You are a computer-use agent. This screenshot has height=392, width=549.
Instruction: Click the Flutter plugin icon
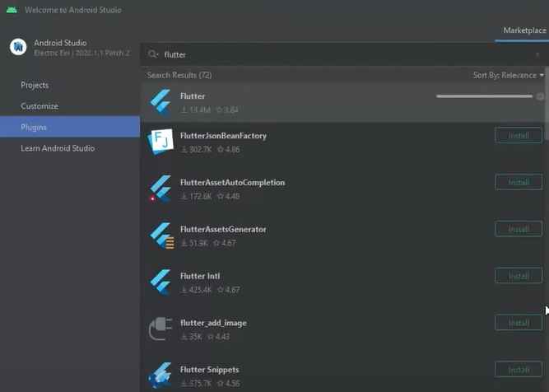click(x=160, y=102)
